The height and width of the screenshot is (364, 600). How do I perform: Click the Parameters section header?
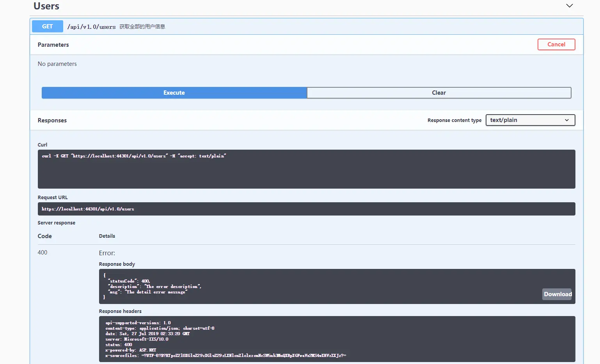pos(53,45)
